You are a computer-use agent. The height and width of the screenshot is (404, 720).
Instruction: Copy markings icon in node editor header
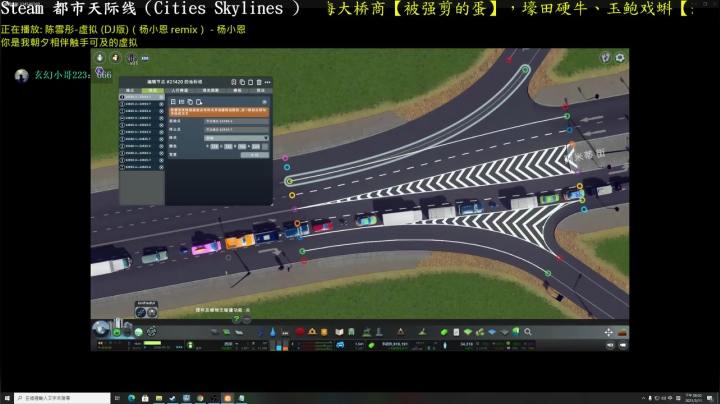[x=242, y=82]
